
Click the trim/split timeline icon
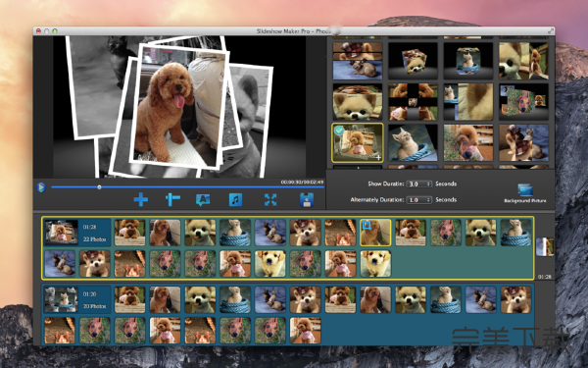click(x=172, y=199)
